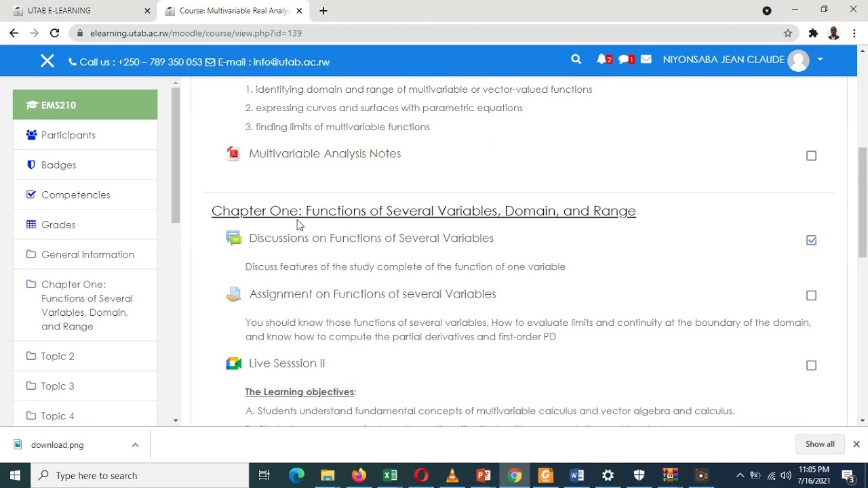Open PowerPoint from the taskbar

click(484, 475)
